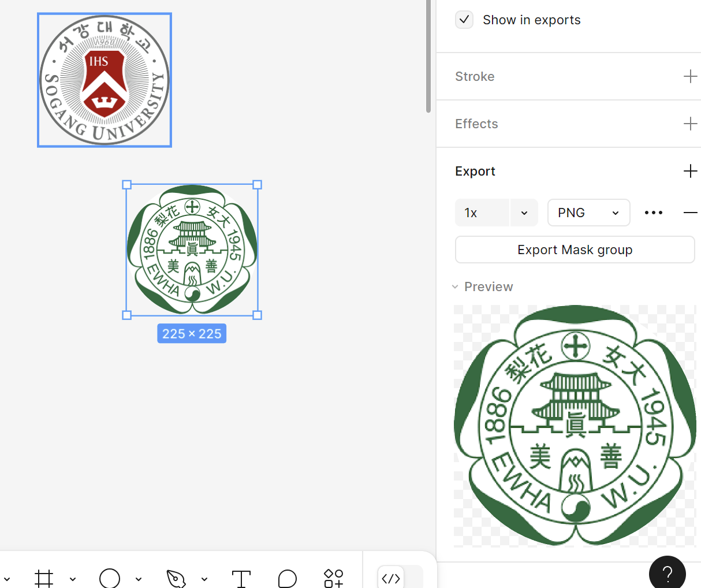This screenshot has height=588, width=701.
Task: Uncheck Show in exports checkbox
Action: click(464, 20)
